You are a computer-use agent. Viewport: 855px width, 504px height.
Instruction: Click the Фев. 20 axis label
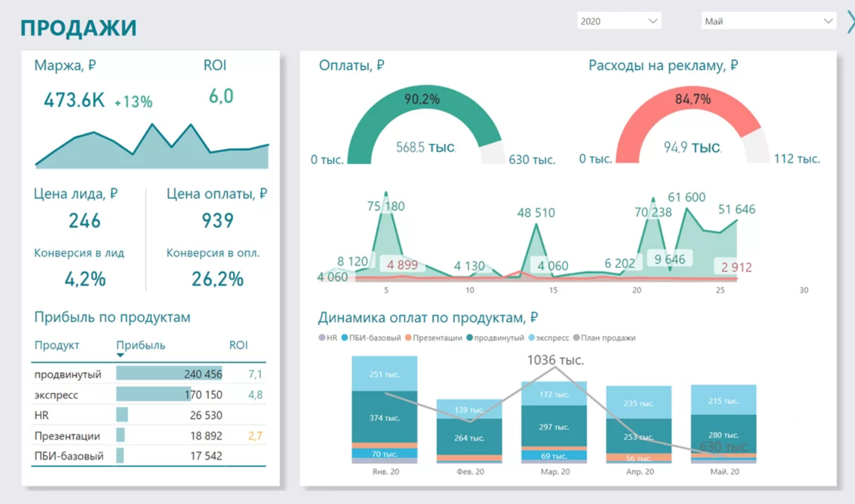(470, 472)
